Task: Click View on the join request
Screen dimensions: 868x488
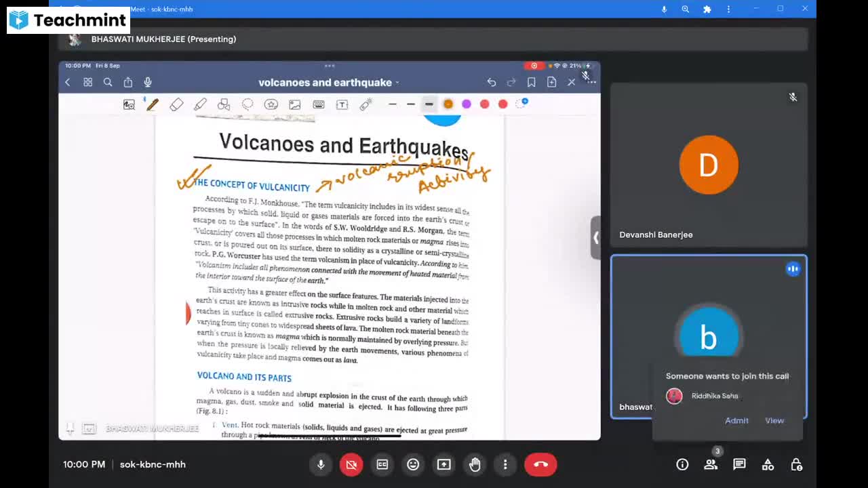Action: [774, 420]
